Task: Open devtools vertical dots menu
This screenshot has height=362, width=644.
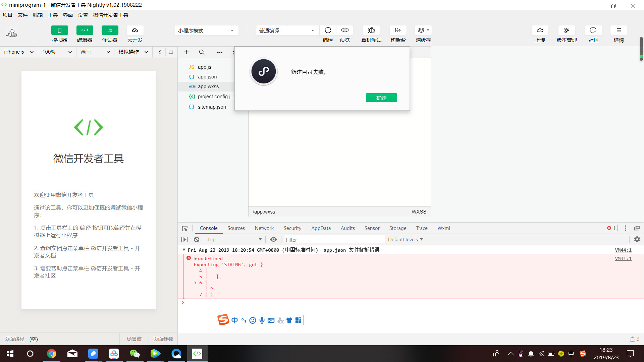Action: click(x=625, y=228)
